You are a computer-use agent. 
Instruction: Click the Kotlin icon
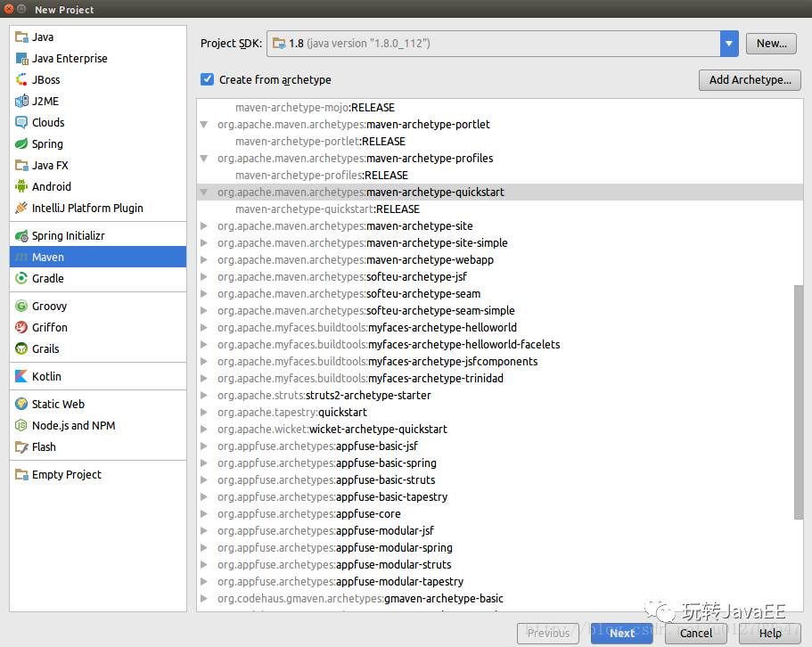(x=21, y=376)
